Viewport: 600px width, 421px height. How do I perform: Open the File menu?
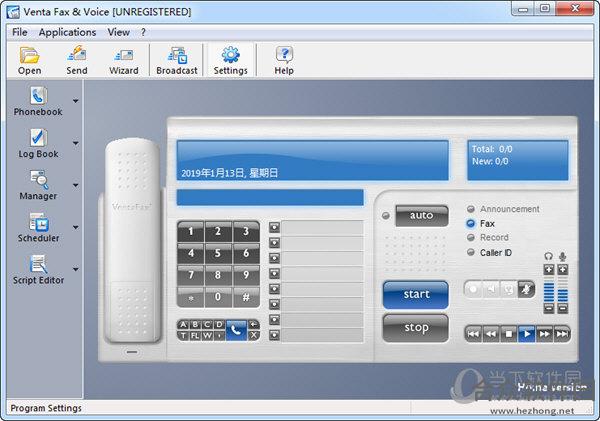[20, 32]
